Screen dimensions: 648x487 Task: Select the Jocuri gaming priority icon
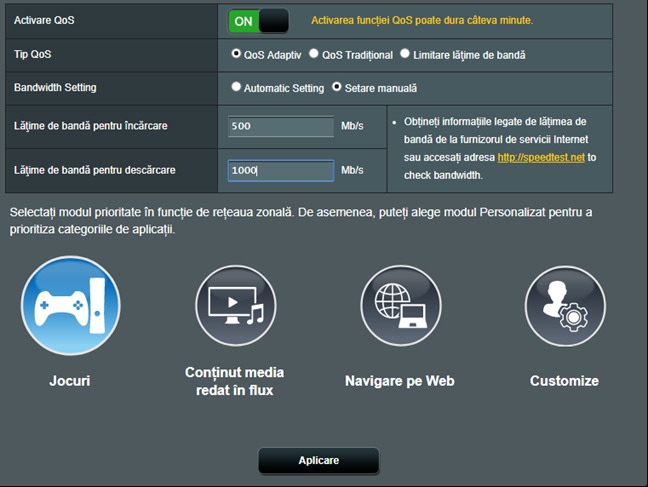(71, 306)
